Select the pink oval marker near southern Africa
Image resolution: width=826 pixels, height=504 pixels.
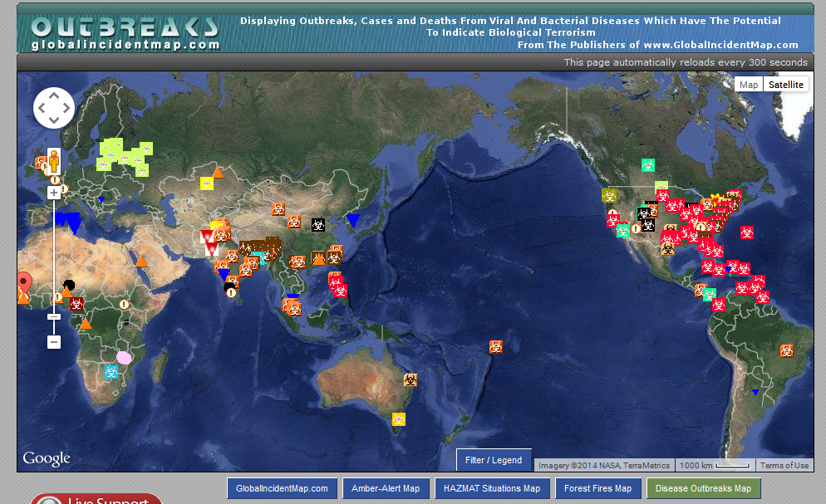point(123,357)
